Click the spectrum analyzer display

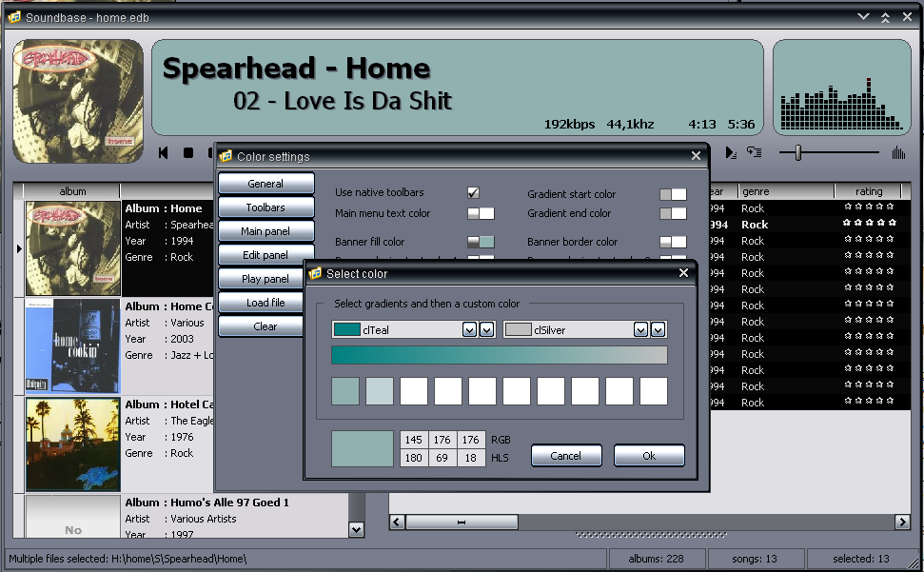841,88
